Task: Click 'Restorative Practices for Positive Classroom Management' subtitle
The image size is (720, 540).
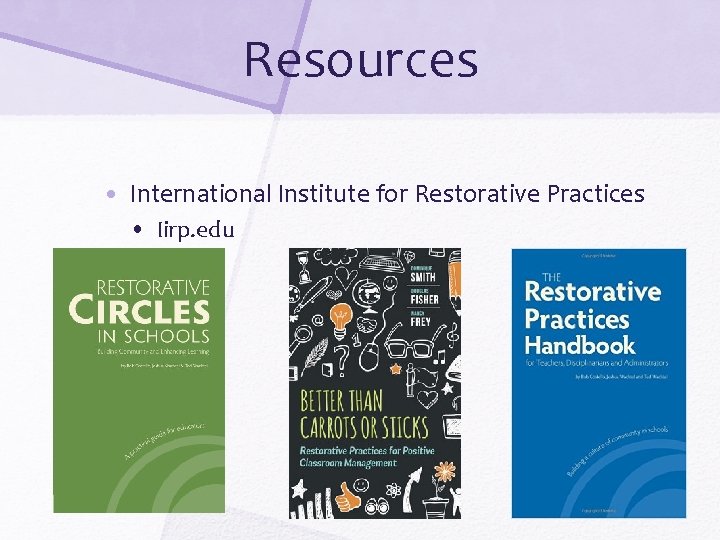Action: [366, 456]
